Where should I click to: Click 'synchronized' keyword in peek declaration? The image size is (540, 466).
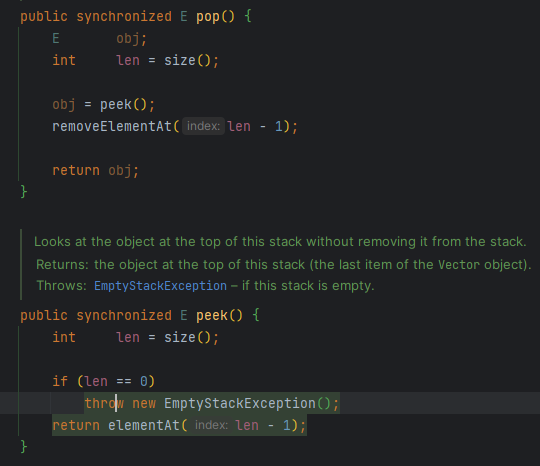(x=124, y=315)
